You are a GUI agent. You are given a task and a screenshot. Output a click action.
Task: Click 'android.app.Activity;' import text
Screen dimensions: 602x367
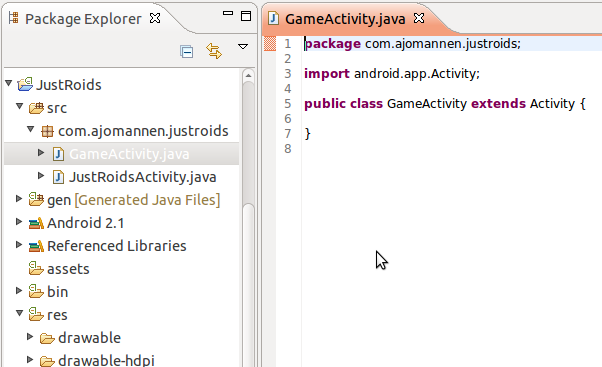pyautogui.click(x=417, y=74)
